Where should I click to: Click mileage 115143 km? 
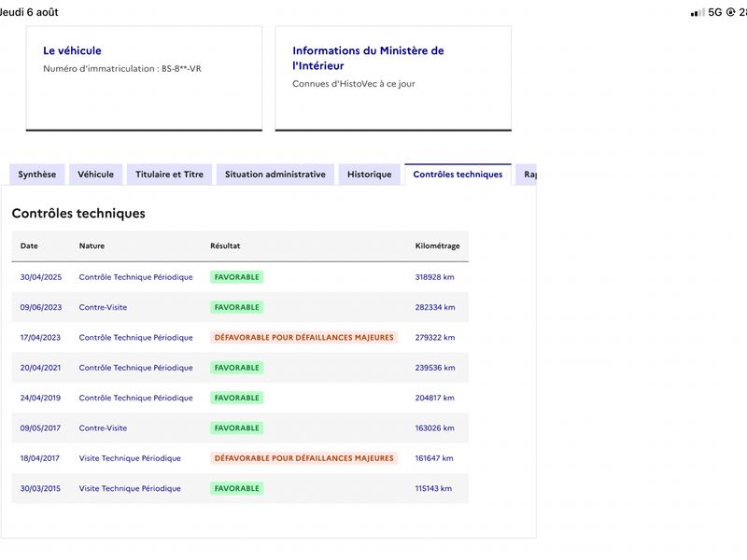433,488
